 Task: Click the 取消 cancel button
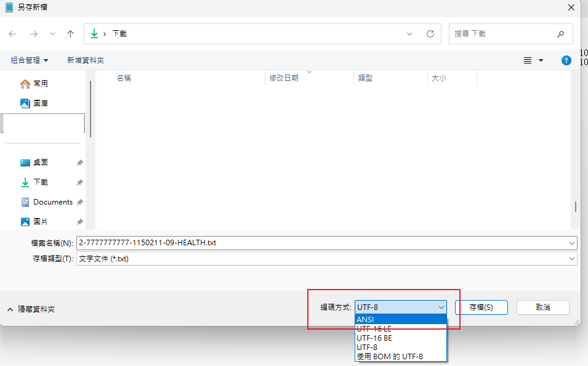(542, 307)
